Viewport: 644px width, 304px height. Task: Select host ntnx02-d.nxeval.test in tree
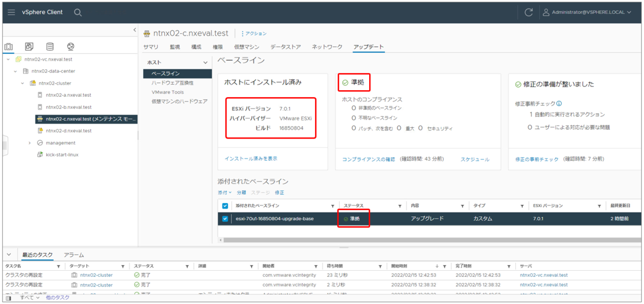pos(69,131)
